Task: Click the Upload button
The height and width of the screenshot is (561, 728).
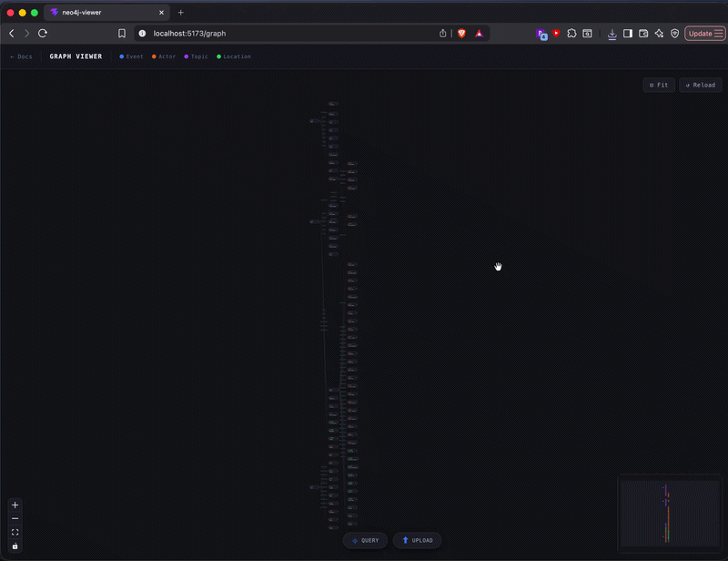Action: click(418, 540)
